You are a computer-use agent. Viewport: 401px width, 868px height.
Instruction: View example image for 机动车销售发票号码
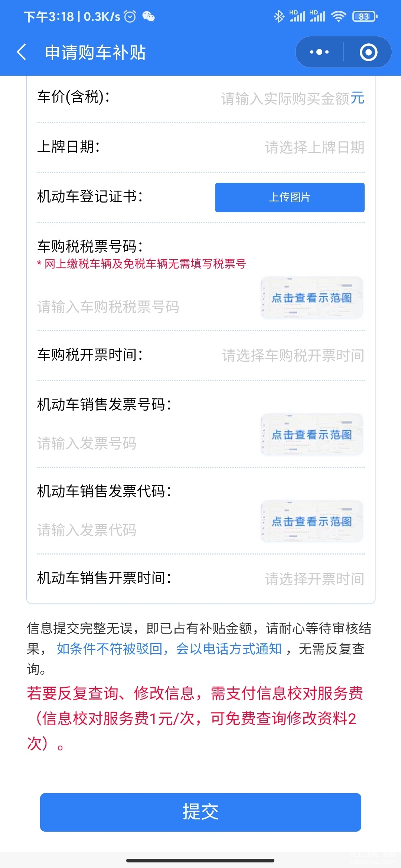(x=312, y=435)
